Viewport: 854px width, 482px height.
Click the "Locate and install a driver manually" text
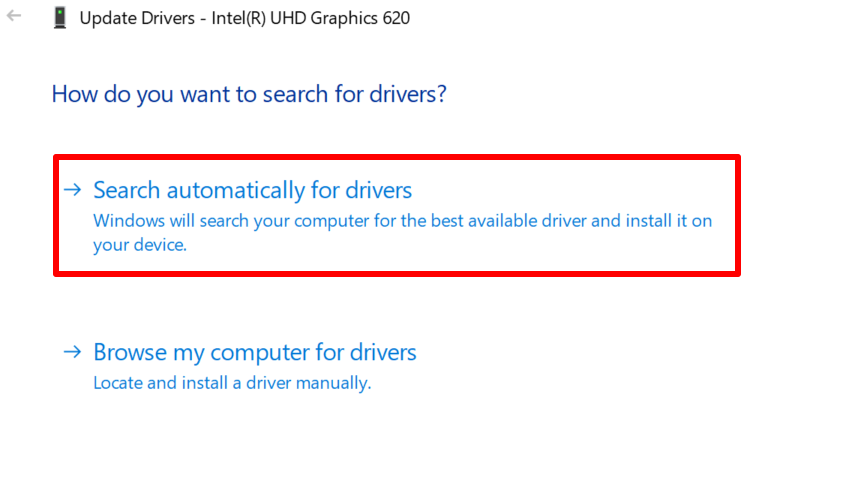tap(232, 382)
